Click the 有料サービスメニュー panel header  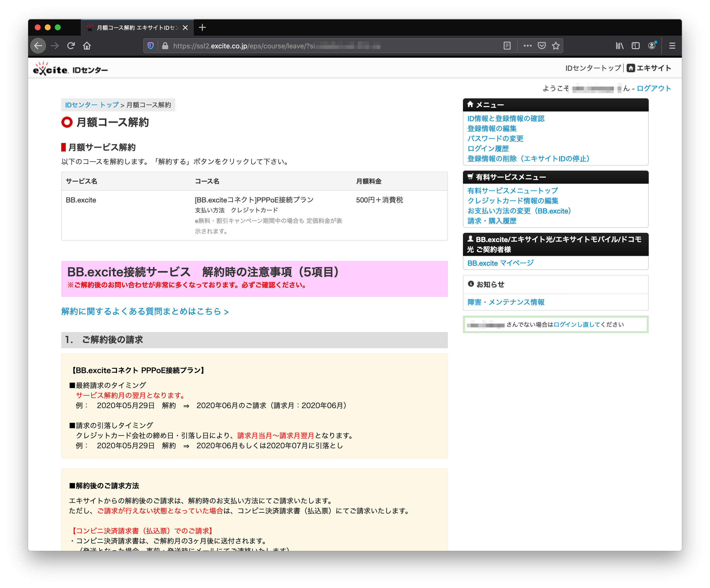556,177
